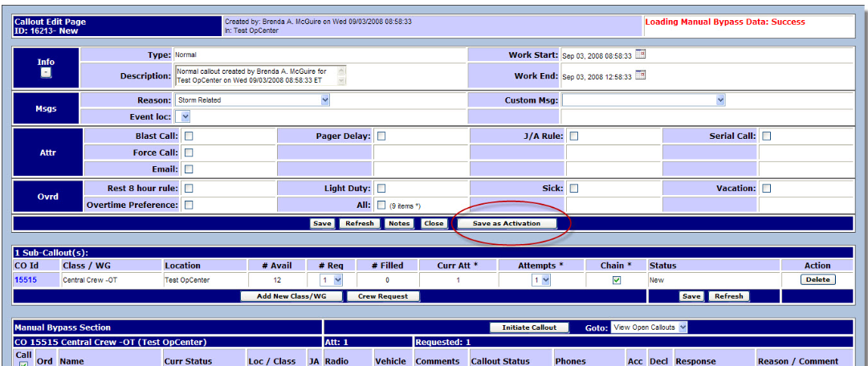The image size is (868, 366).
Task: Tick the Vacation override checkbox
Action: [767, 189]
